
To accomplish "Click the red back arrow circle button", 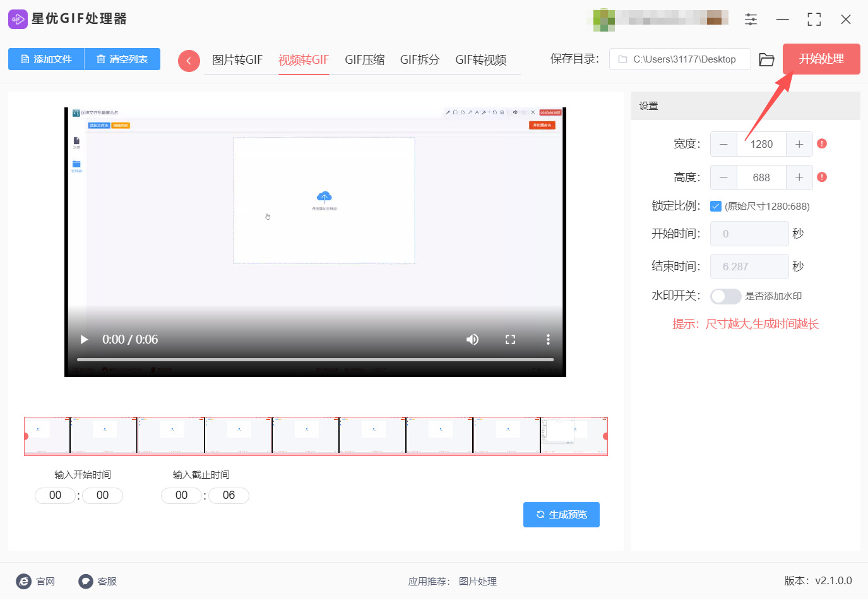I will click(189, 61).
